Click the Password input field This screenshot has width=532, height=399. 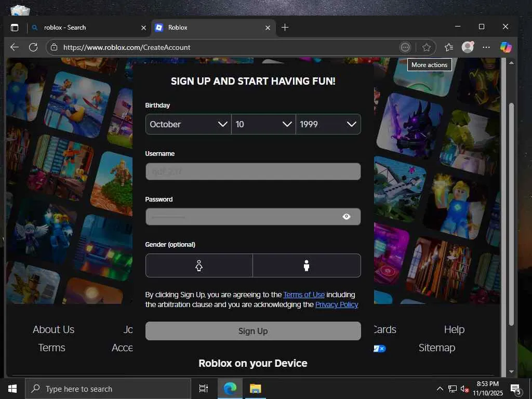coord(253,217)
